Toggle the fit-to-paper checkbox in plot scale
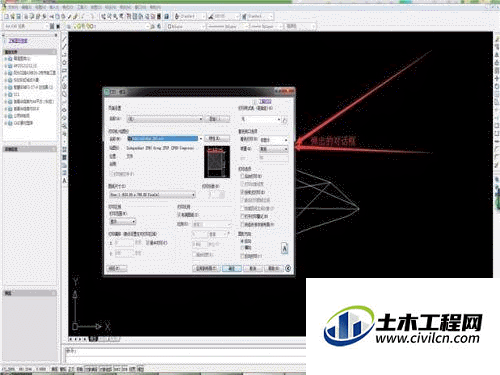This screenshot has height=375, width=500. (180, 215)
